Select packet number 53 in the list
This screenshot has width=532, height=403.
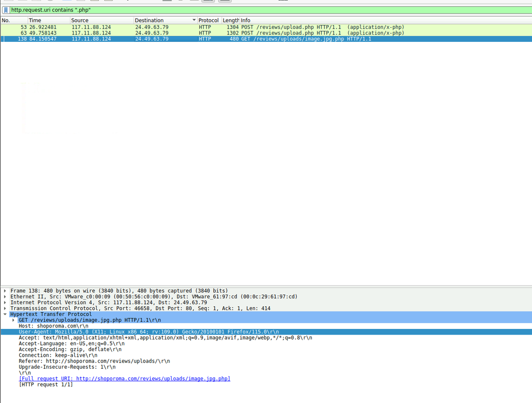[266, 27]
